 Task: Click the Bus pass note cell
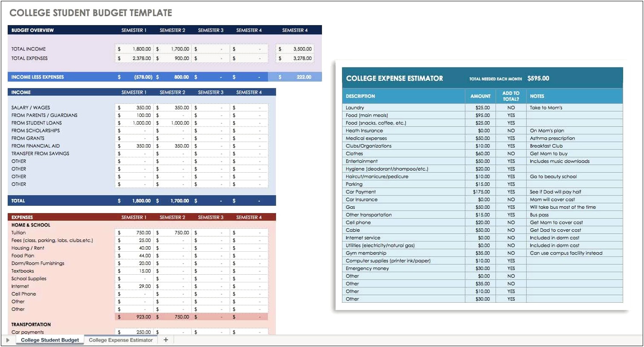click(x=574, y=215)
